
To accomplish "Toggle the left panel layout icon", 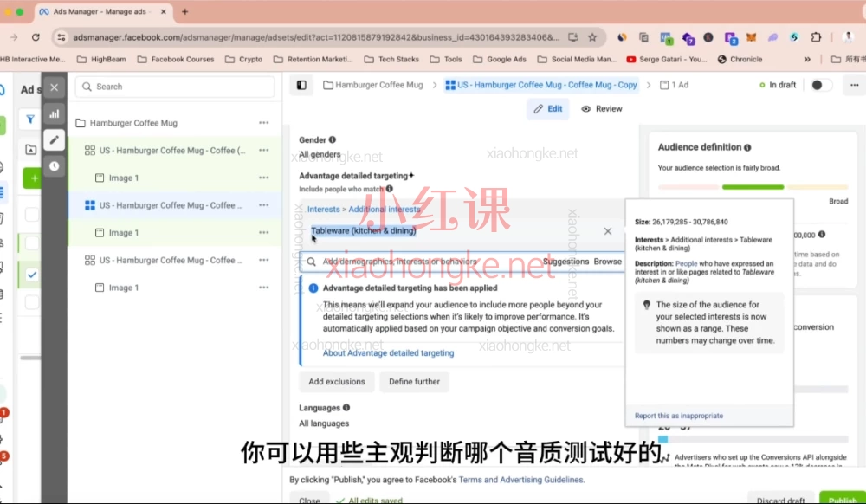I will [301, 85].
